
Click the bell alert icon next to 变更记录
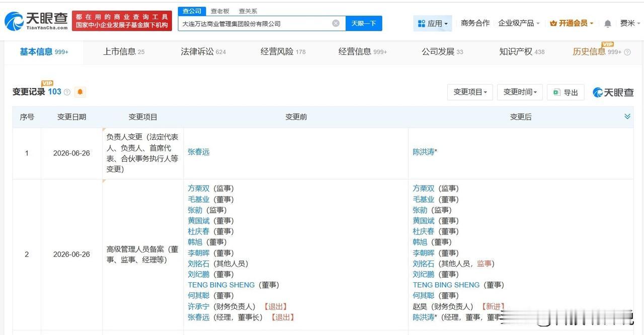[x=80, y=92]
